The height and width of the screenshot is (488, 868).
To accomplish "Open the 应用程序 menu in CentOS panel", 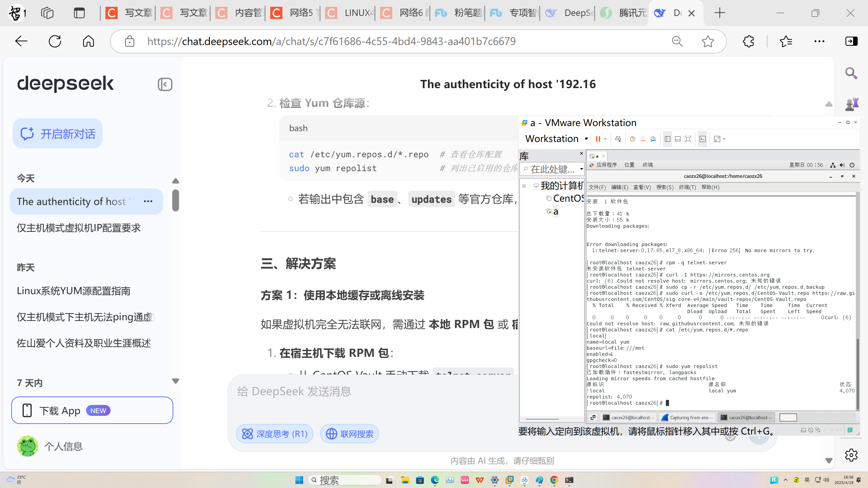I will (606, 165).
